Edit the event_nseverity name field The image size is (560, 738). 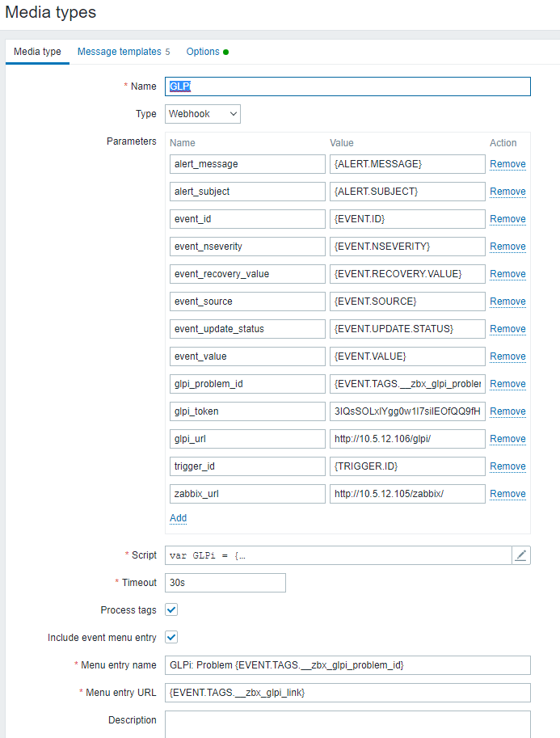247,247
